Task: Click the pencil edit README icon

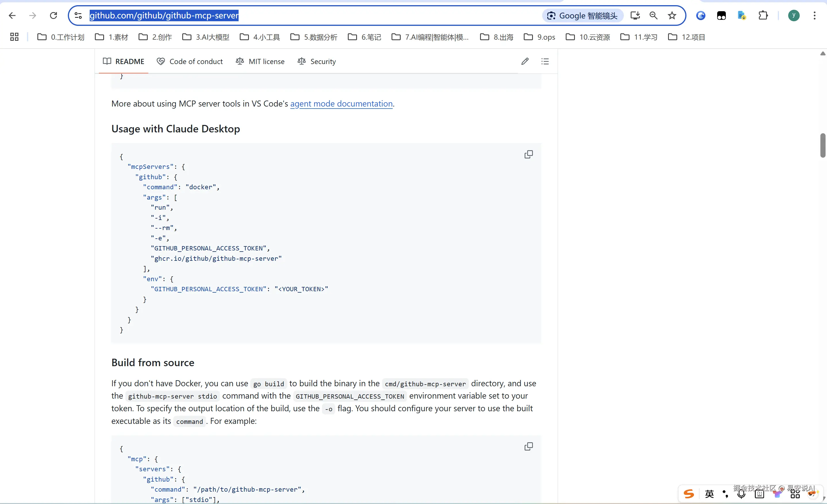Action: (x=525, y=61)
